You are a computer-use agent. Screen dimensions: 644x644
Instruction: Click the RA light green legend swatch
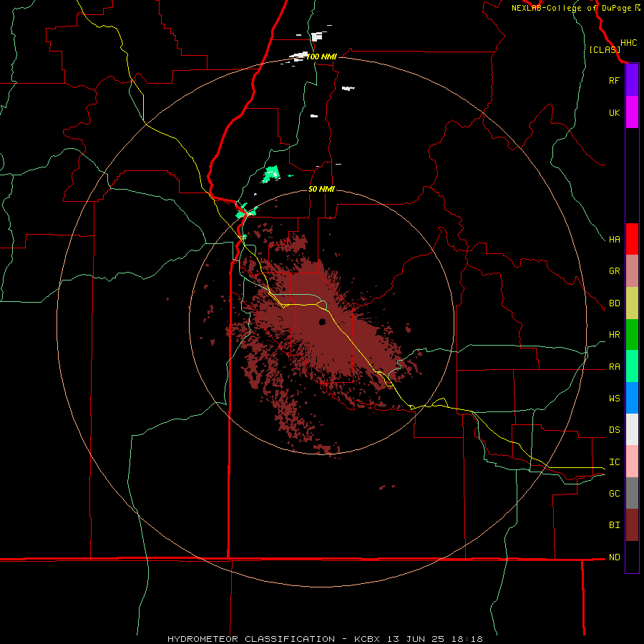[x=632, y=366]
